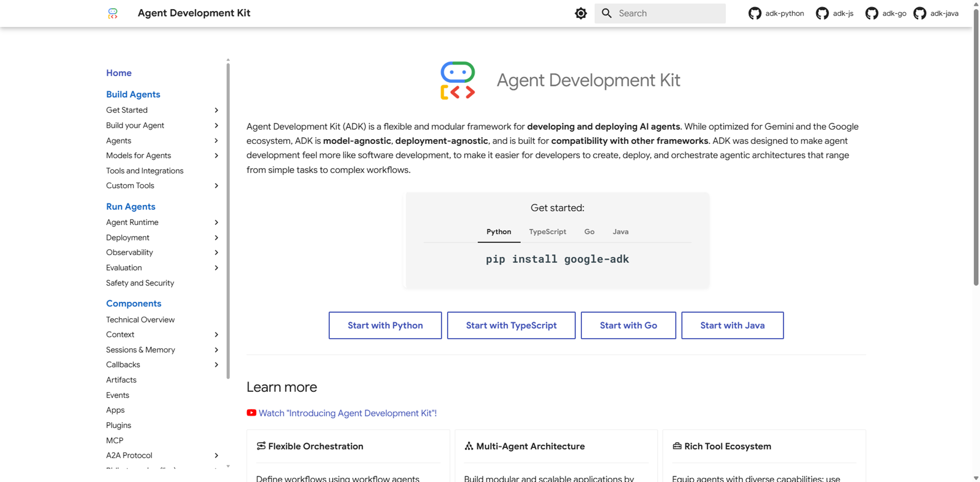
Task: Click the YouTube icon beside the Watch link
Action: click(x=251, y=413)
